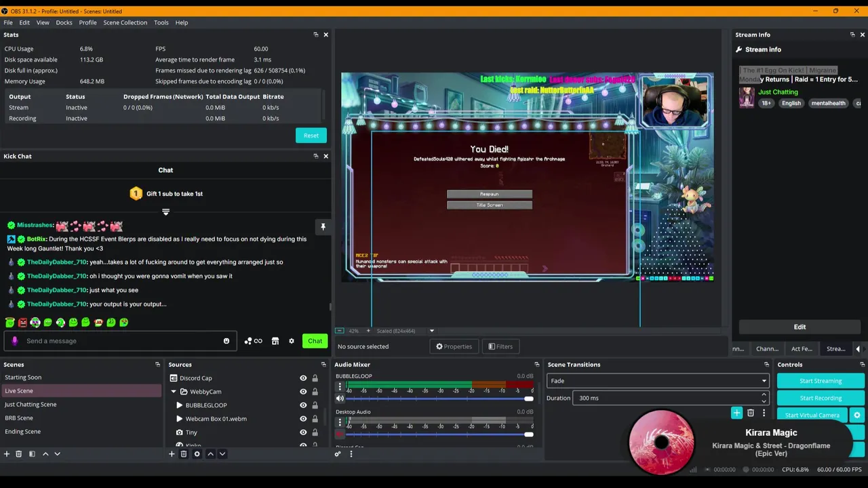Decrease transition duration with down stepper

coord(764,401)
